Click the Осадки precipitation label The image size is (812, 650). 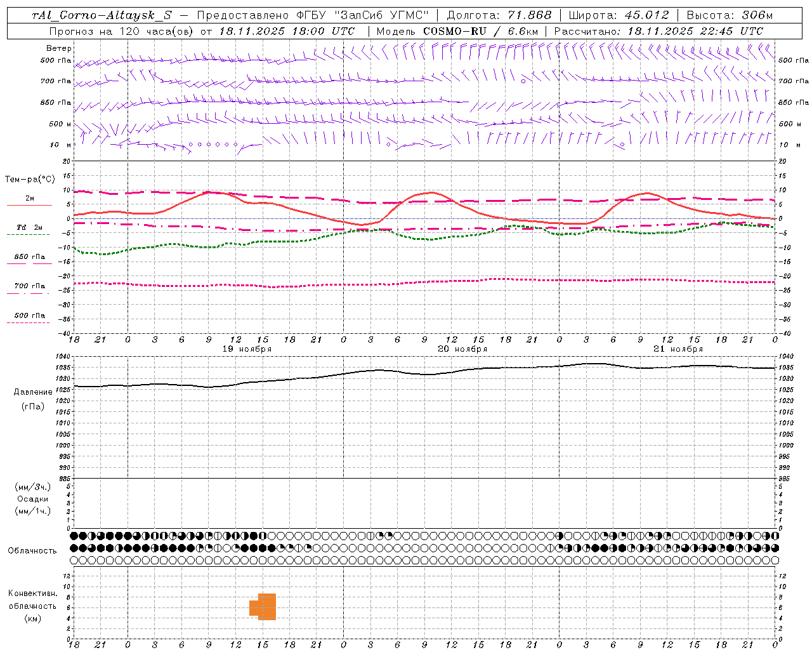click(33, 499)
